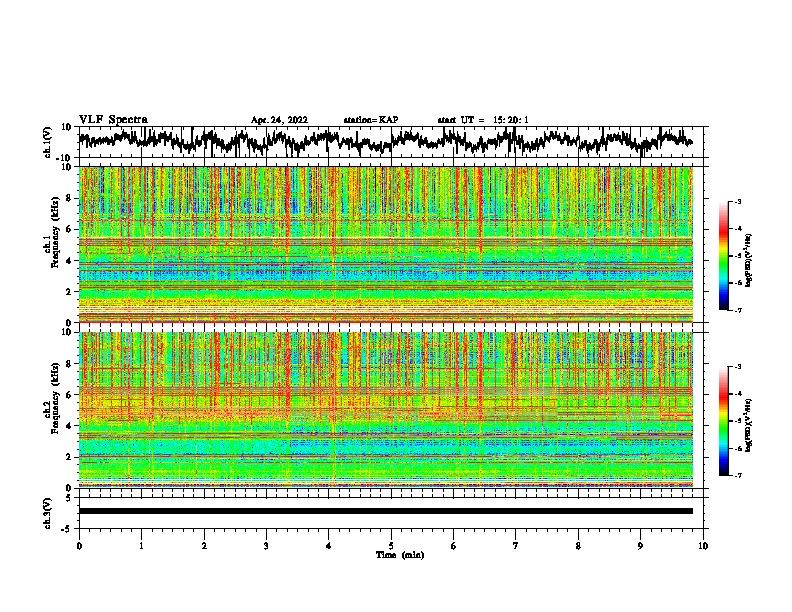
Task: Click the "5" tick on ch.3(V) axis
Action: [x=69, y=498]
